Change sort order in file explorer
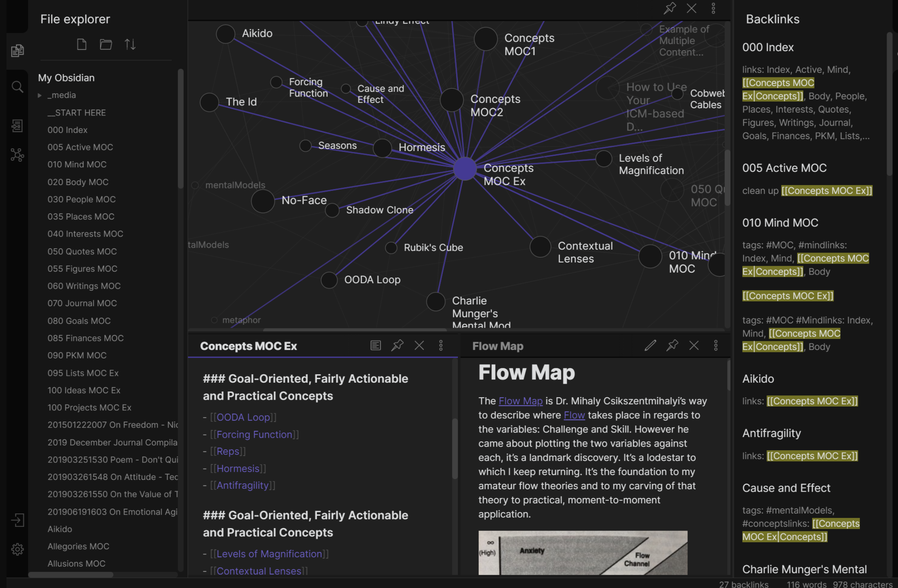The width and height of the screenshot is (898, 588). (x=130, y=44)
